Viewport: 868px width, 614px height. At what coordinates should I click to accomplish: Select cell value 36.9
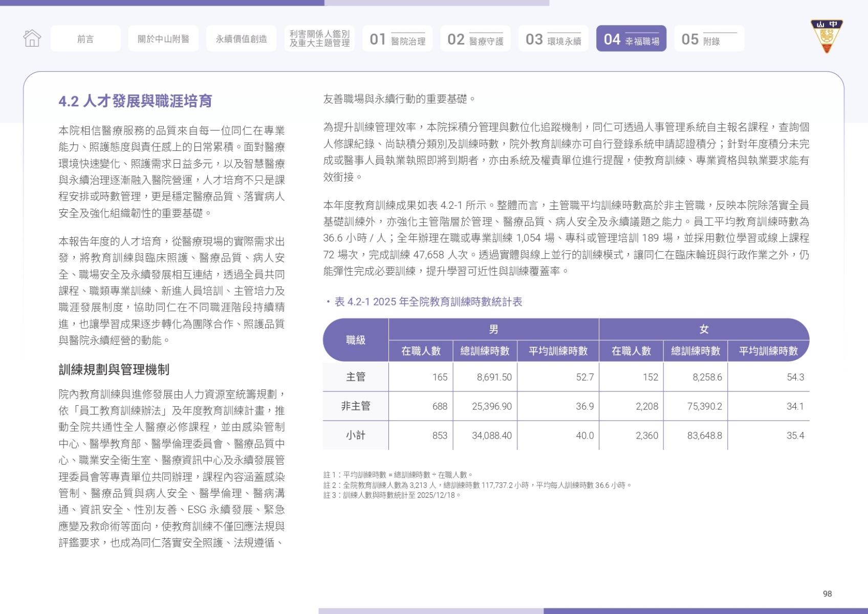585,406
